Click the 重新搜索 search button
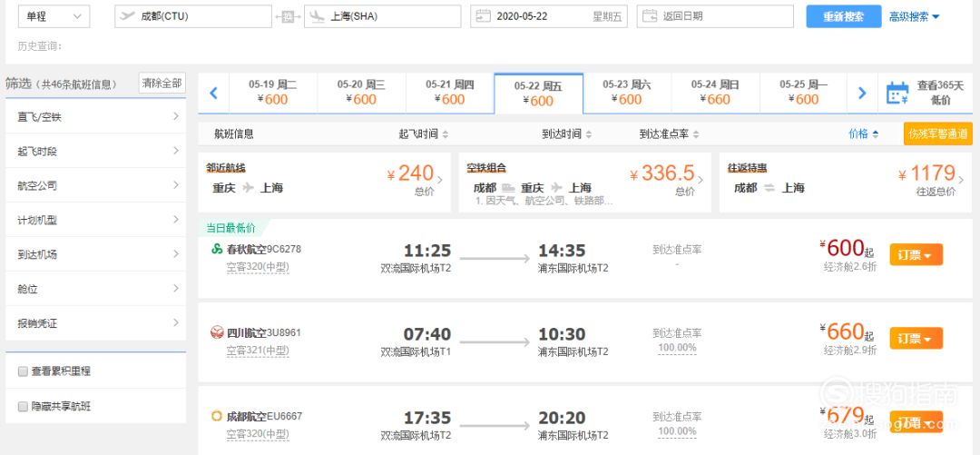 click(x=843, y=16)
